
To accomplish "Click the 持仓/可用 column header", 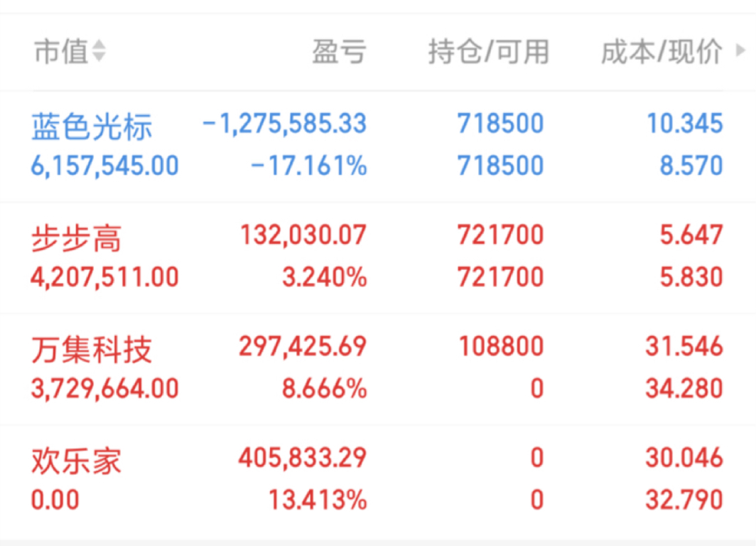I will 488,52.
